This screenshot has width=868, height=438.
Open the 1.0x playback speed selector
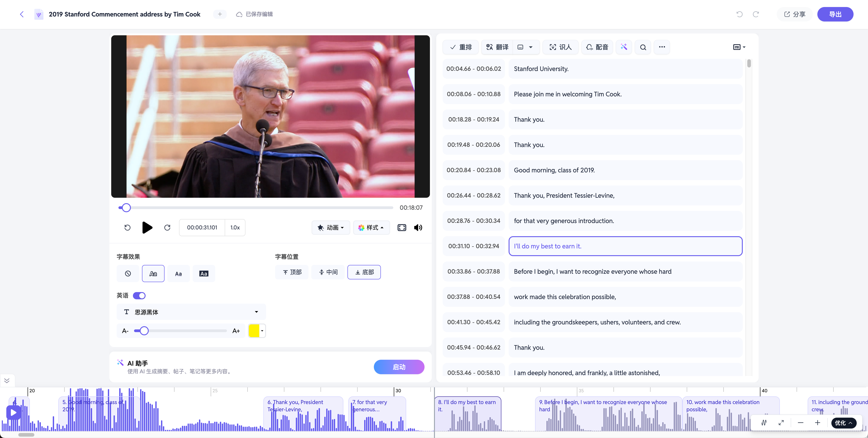tap(235, 228)
